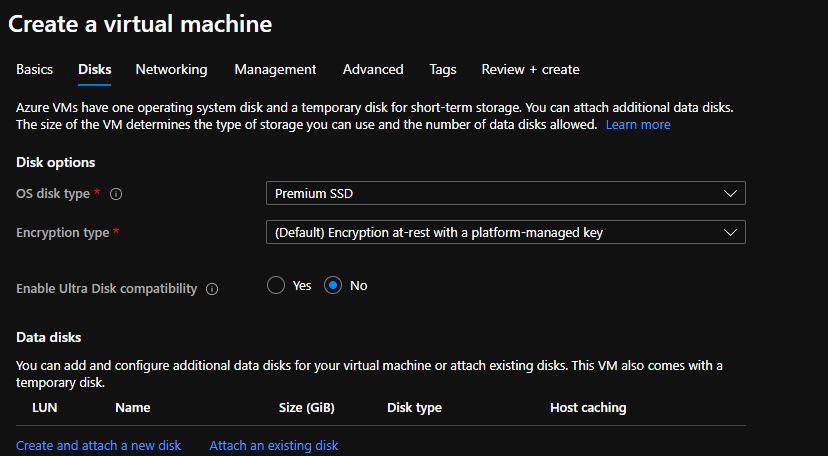Open the Advanced tab

coord(373,69)
